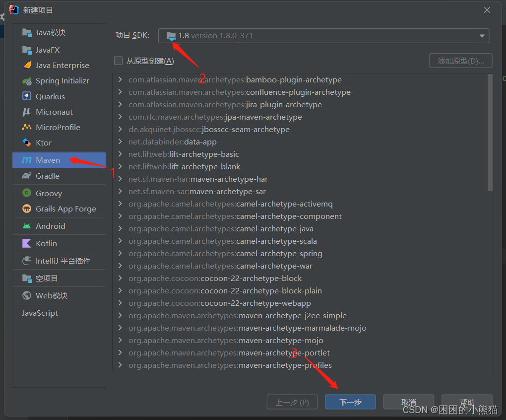The height and width of the screenshot is (420, 506).
Task: Select JavaScript project type
Action: coord(59,313)
